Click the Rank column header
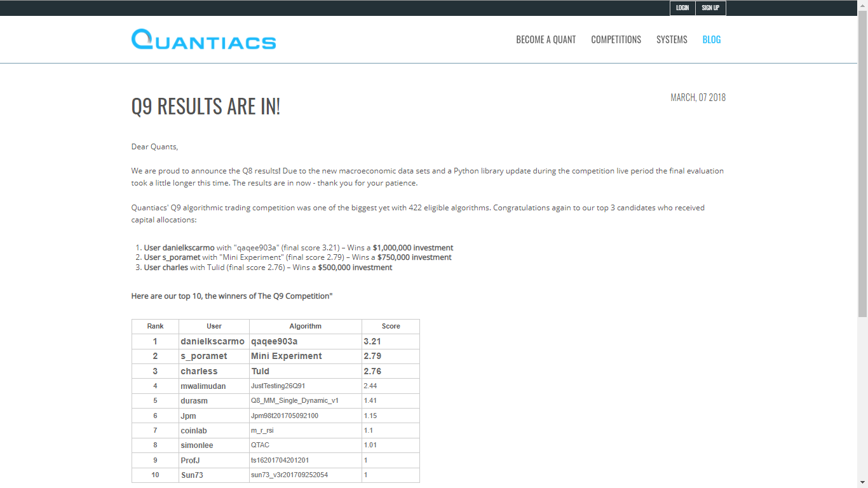The width and height of the screenshot is (868, 488). 155,327
